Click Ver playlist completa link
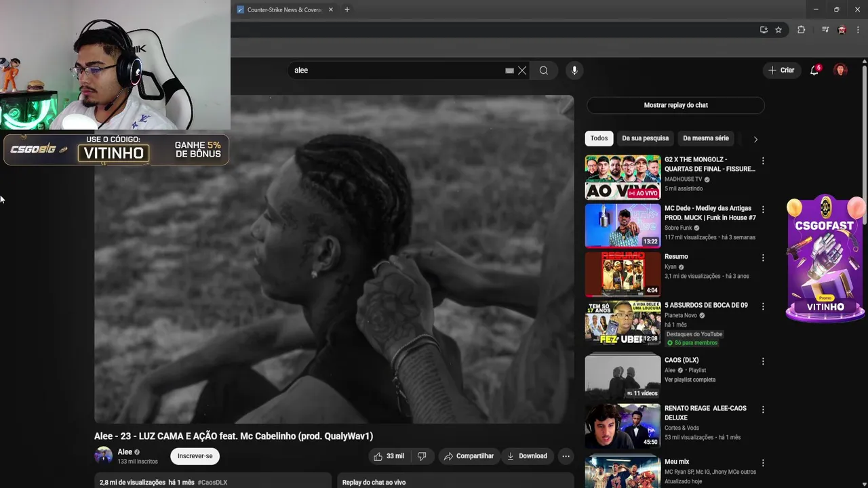This screenshot has height=488, width=868. tap(690, 380)
